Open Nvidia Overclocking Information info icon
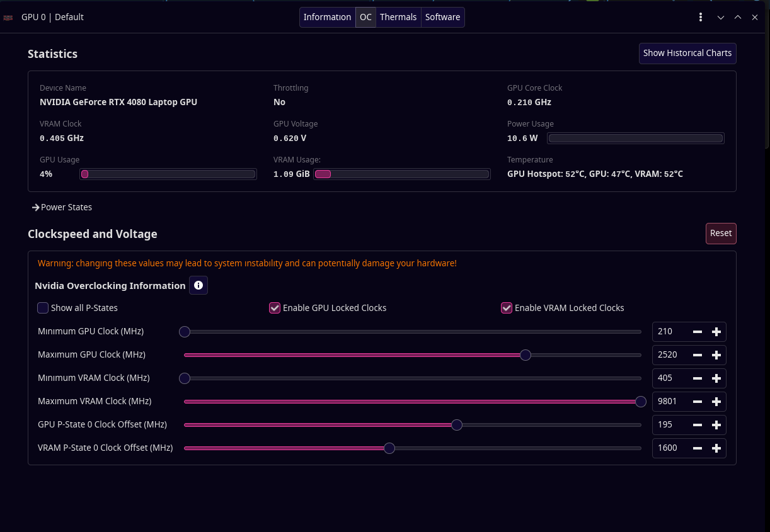The image size is (770, 532). tap(198, 286)
